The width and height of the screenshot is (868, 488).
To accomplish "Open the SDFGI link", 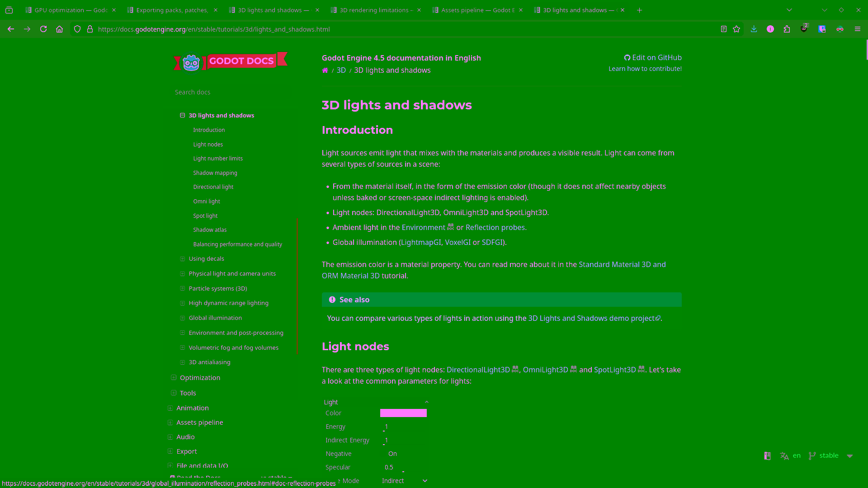I will pyautogui.click(x=492, y=243).
